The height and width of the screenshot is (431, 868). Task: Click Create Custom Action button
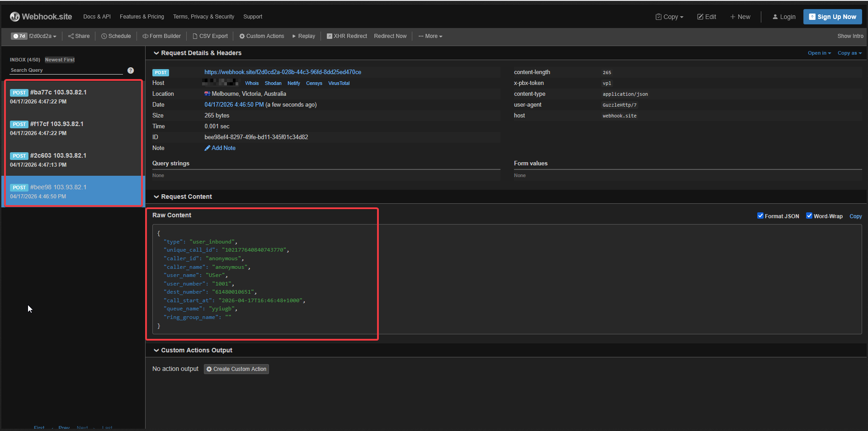tap(236, 369)
